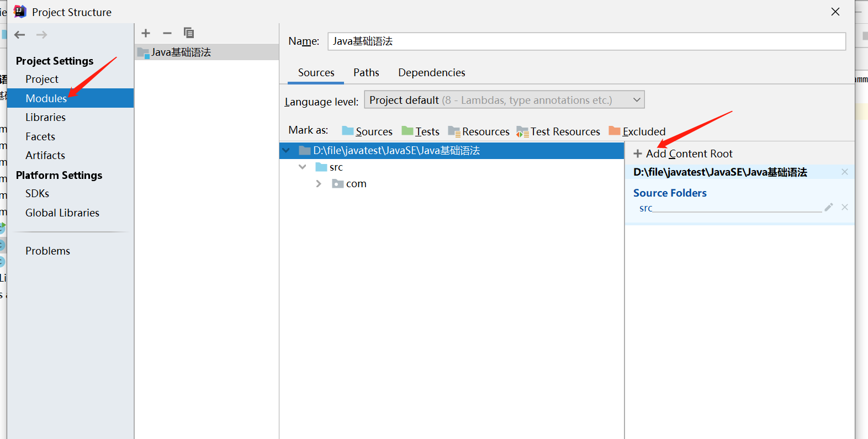Image resolution: width=868 pixels, height=439 pixels.
Task: Mark folder as Test Resources
Action: (x=558, y=131)
